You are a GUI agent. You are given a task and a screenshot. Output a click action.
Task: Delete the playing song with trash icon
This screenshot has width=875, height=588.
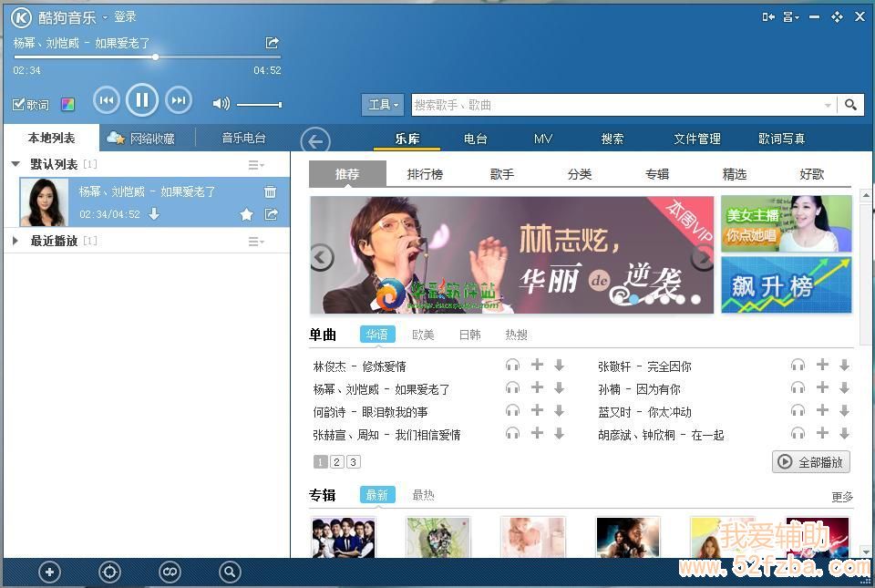270,191
